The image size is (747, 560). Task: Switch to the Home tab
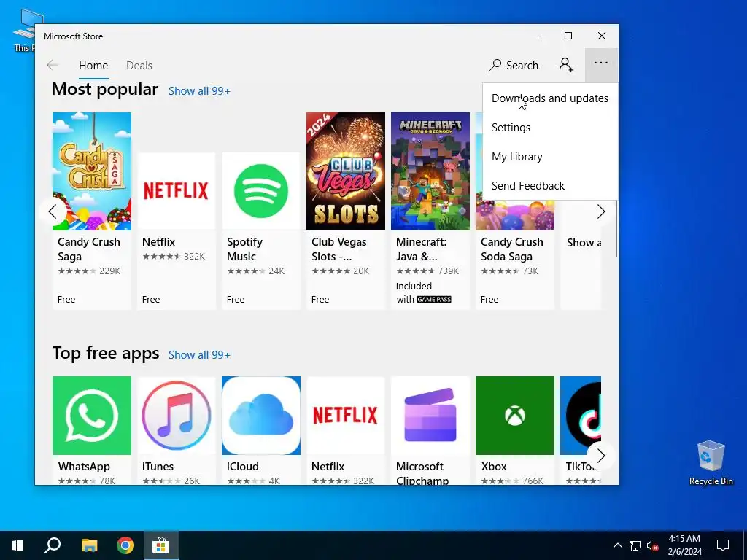pos(93,65)
